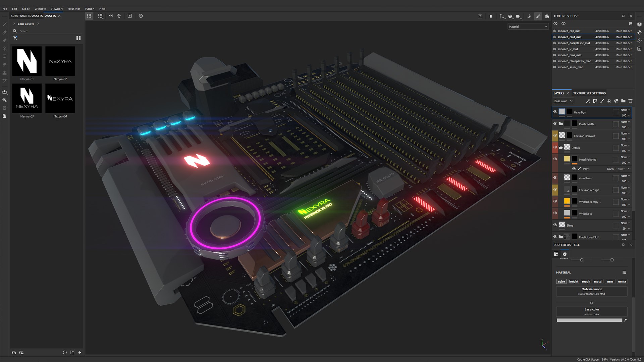Viewport: 644px width, 362px height.
Task: Delete layer with trash icon
Action: [630, 101]
